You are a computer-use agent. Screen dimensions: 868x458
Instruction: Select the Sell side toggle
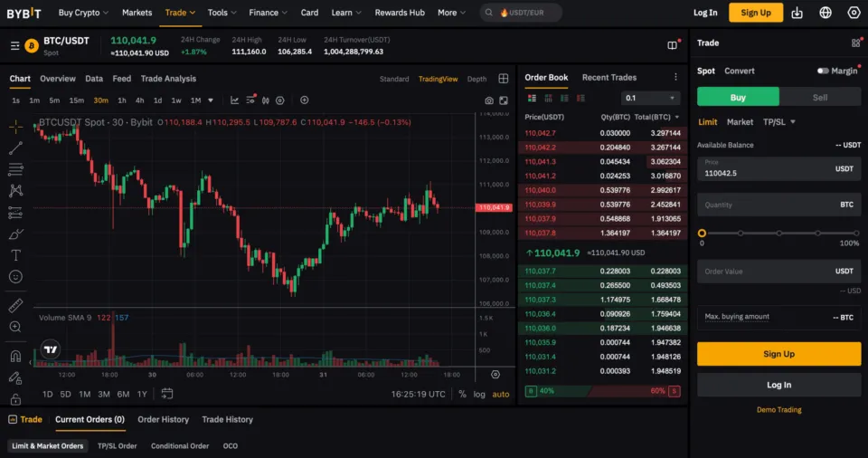820,97
